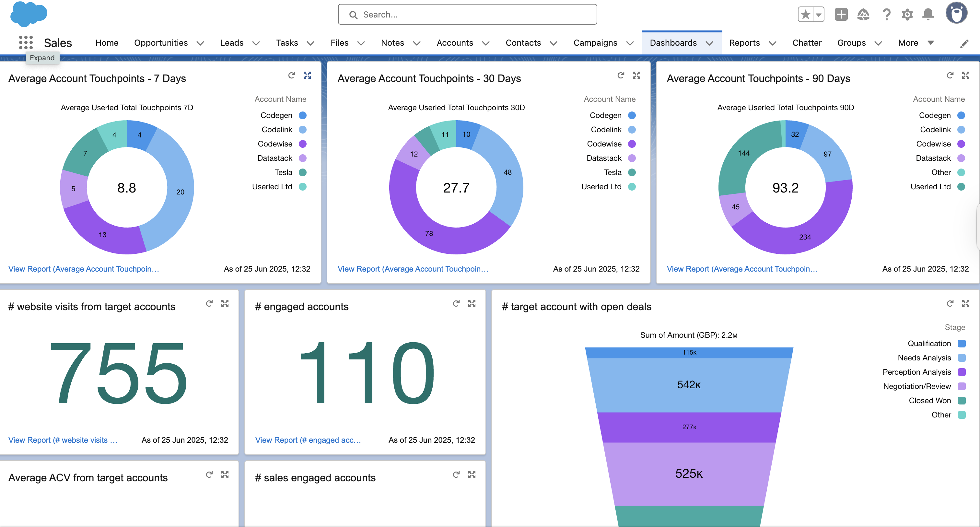This screenshot has height=527, width=980.
Task: Open the Setup gear icon
Action: pos(907,15)
